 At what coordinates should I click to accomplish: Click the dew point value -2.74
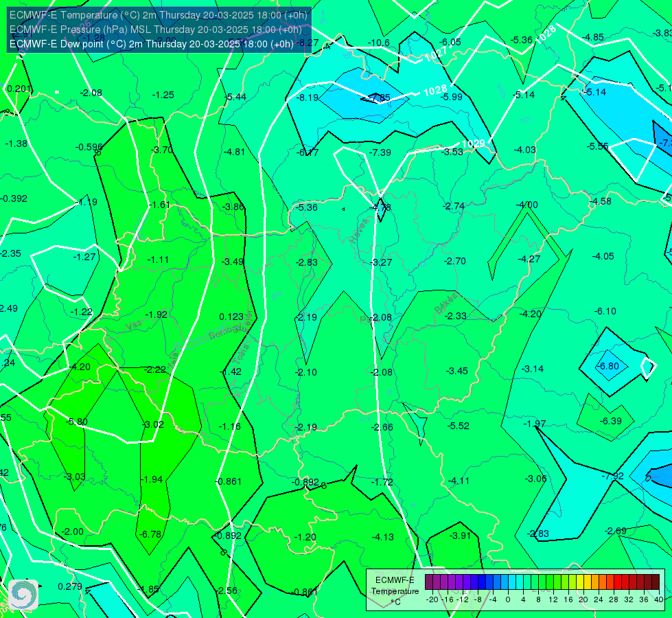coord(454,206)
